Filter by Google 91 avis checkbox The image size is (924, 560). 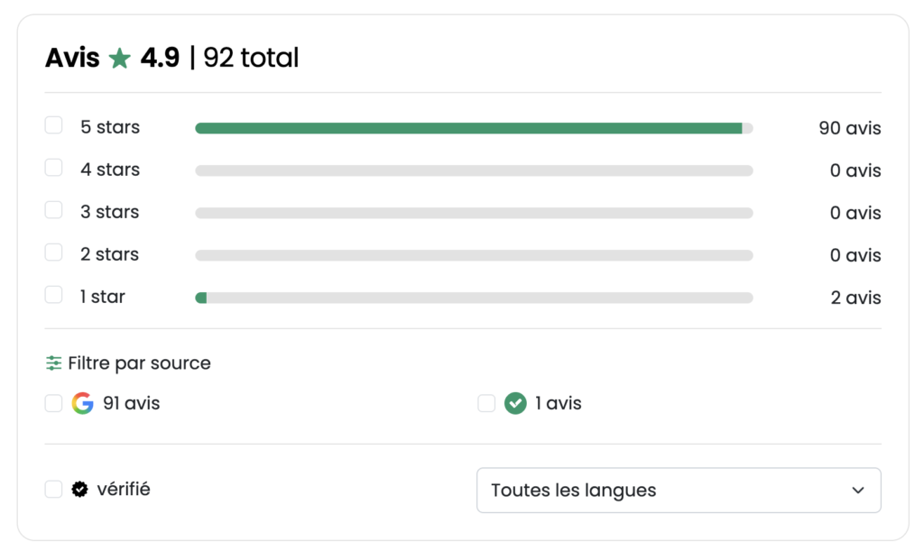[x=53, y=403]
